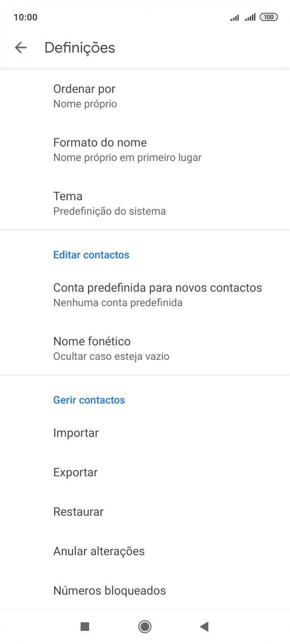Image resolution: width=290 pixels, height=644 pixels.
Task: Tap the Gerir contactos section header
Action: tap(89, 400)
